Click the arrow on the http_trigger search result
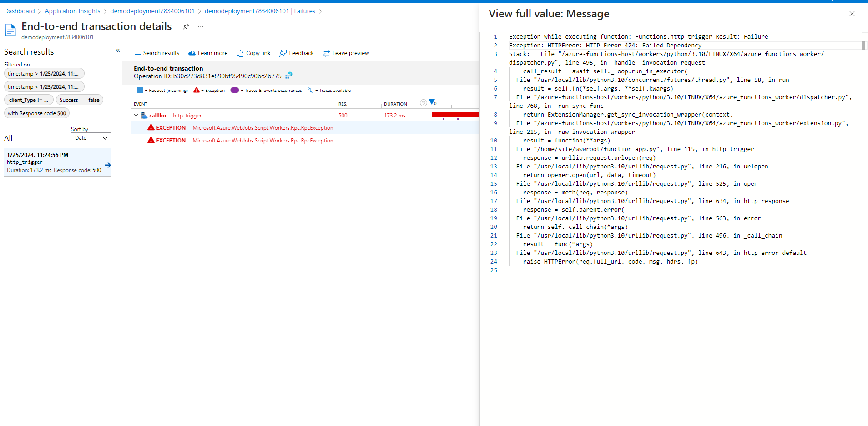 [x=108, y=165]
